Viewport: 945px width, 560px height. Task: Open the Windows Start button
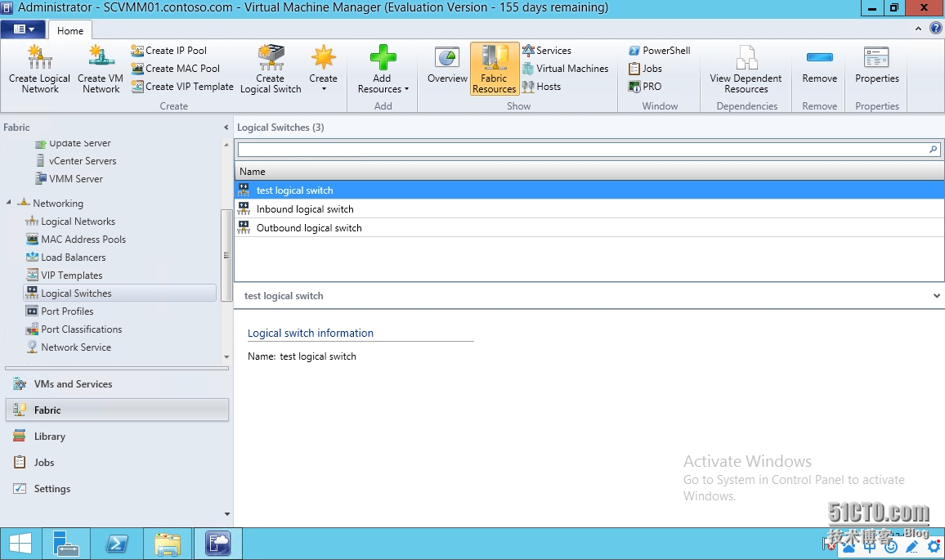coord(20,544)
